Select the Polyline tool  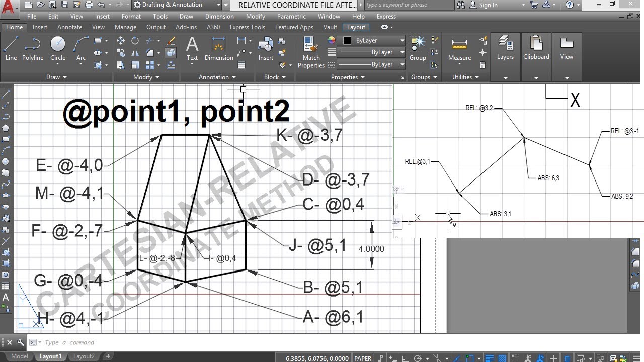tap(32, 48)
